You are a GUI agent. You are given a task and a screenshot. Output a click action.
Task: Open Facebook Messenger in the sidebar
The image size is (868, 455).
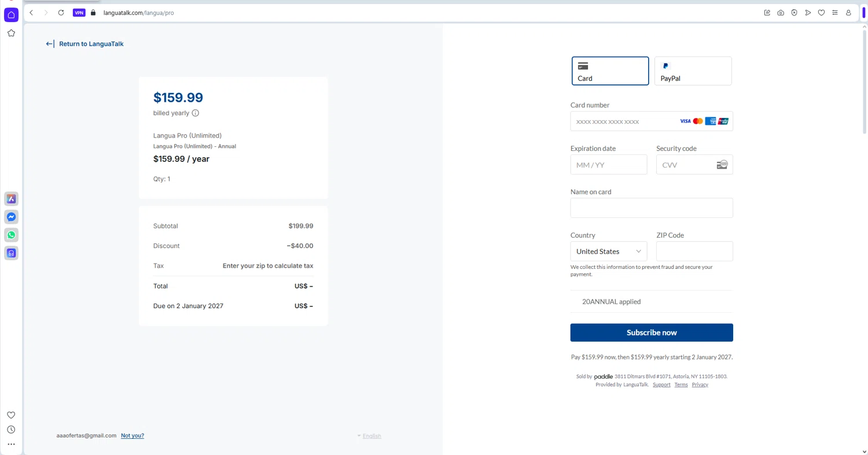click(11, 217)
